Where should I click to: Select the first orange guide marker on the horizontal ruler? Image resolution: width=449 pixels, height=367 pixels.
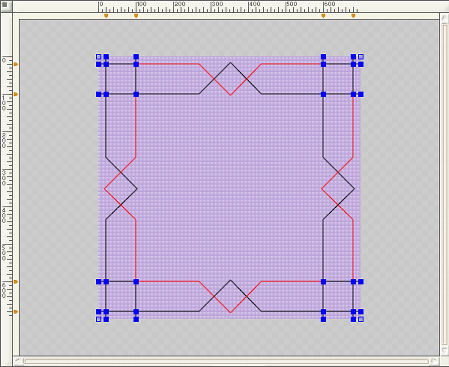click(106, 16)
